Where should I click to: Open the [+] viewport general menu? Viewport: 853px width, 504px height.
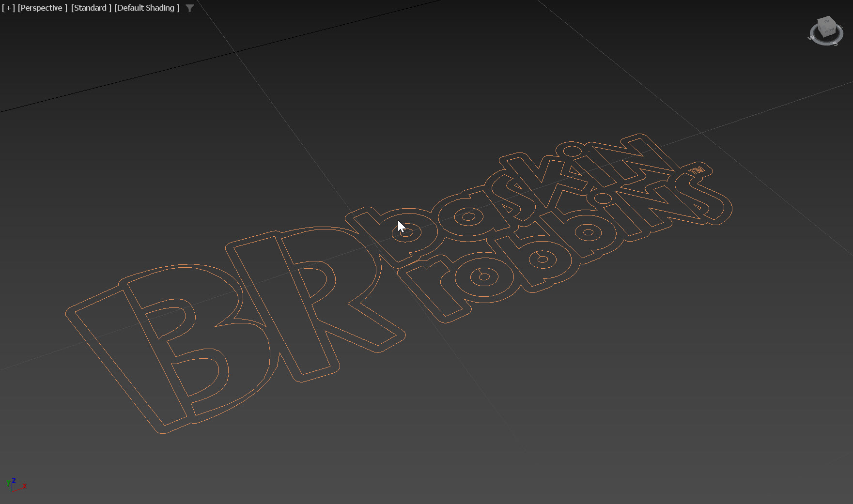tap(8, 8)
